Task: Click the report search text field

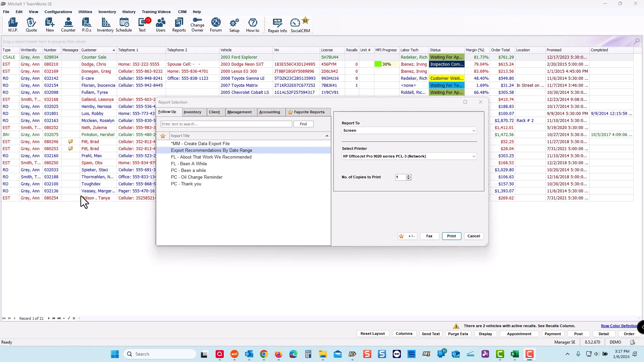Action: tap(226, 124)
